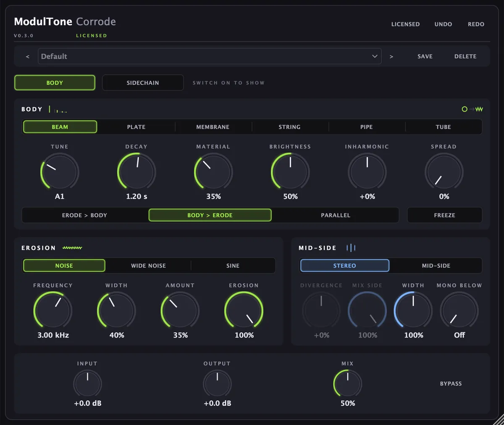Click the INHARMONIC knob

pos(367,172)
